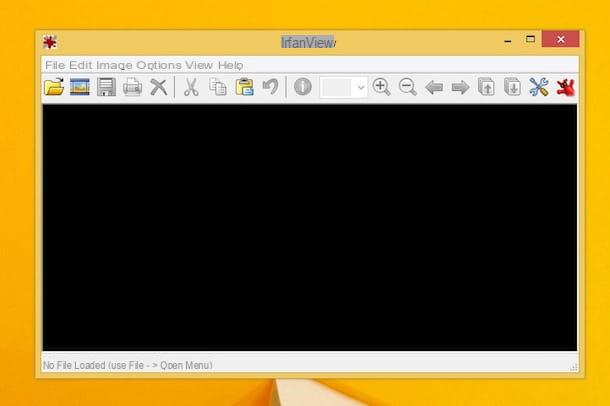Open the View menu
This screenshot has width=610, height=406.
(x=199, y=65)
